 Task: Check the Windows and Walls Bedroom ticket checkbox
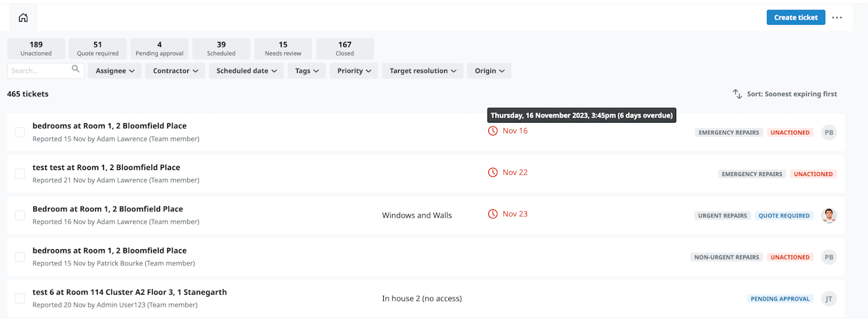(20, 215)
